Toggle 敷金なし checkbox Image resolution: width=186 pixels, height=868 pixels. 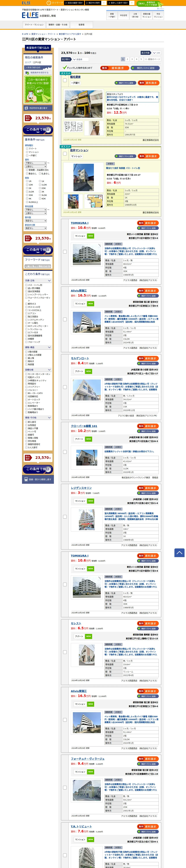27,174
